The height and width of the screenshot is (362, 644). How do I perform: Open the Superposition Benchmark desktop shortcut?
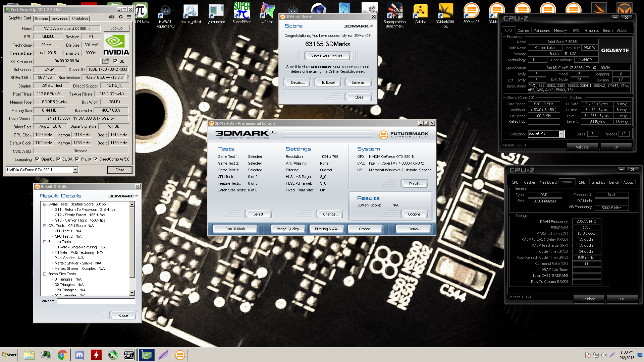pyautogui.click(x=395, y=15)
